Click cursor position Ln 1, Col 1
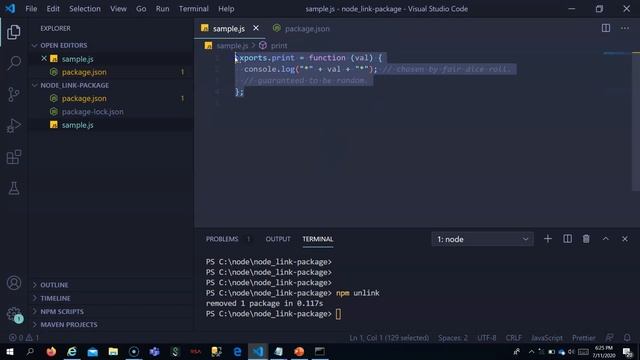 389,338
